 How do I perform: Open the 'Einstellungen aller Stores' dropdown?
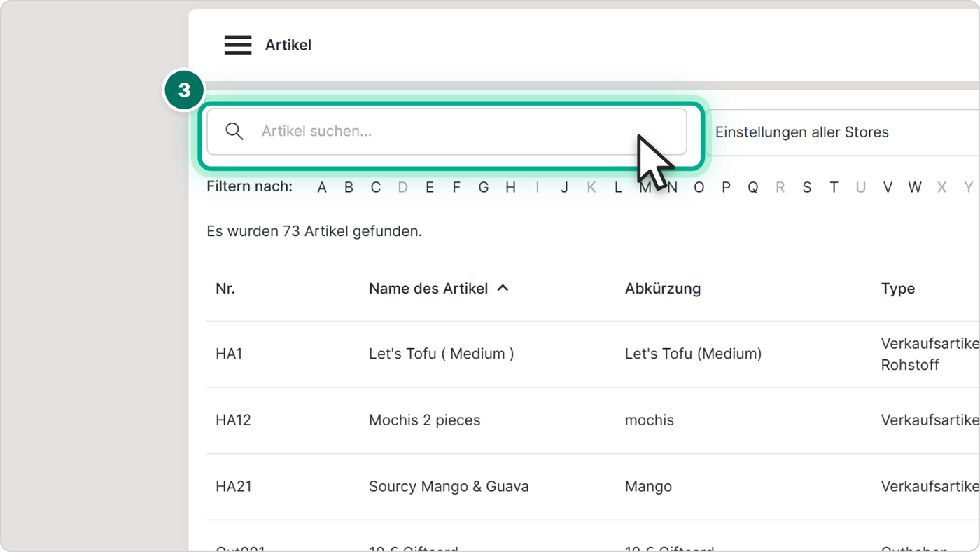click(843, 132)
